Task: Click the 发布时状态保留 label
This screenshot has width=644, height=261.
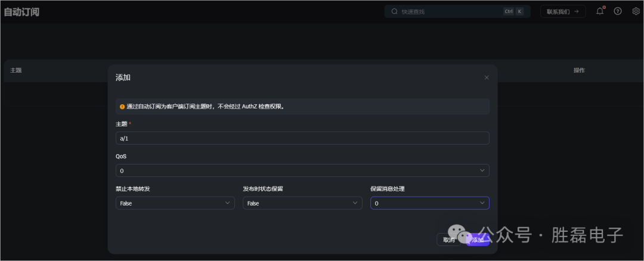Action: click(263, 189)
